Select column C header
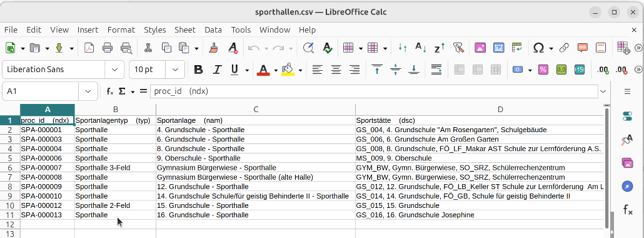Viewport: 644px width, 238px height. [x=256, y=110]
